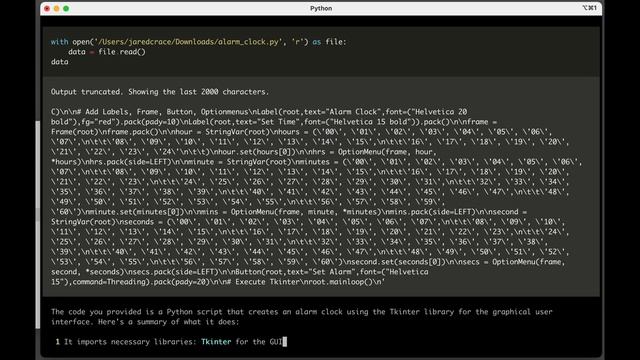Click the 'with' keyword in code block
Screen dimensions: 640x360
pyautogui.click(x=60, y=42)
